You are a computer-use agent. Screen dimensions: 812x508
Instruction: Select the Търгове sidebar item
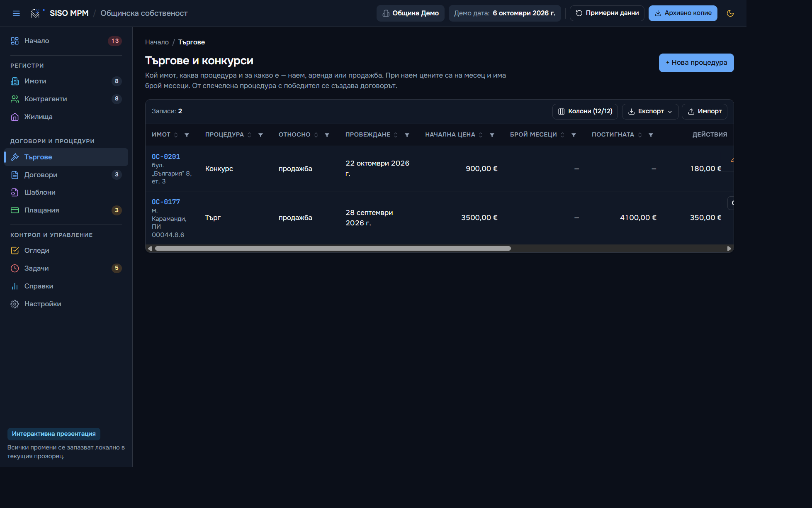click(x=66, y=157)
